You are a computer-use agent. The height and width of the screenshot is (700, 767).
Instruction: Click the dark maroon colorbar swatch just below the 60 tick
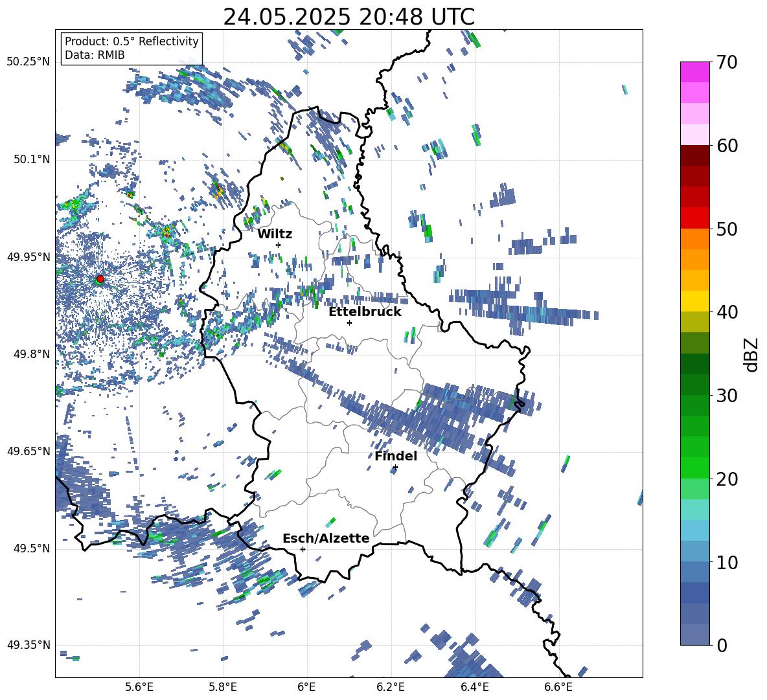[694, 155]
